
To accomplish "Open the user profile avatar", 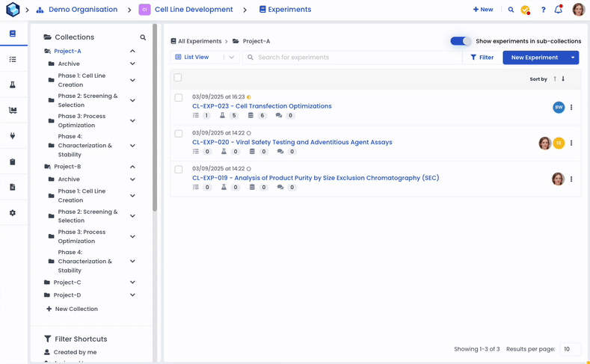I will 578,10.
